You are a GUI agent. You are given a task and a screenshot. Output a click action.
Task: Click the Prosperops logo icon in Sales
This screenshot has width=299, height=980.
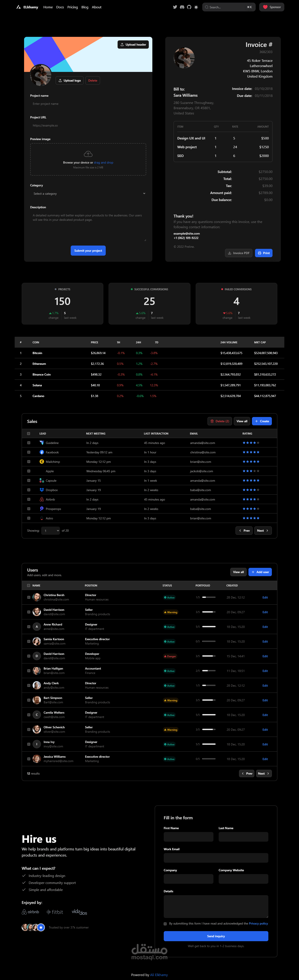[x=42, y=509]
